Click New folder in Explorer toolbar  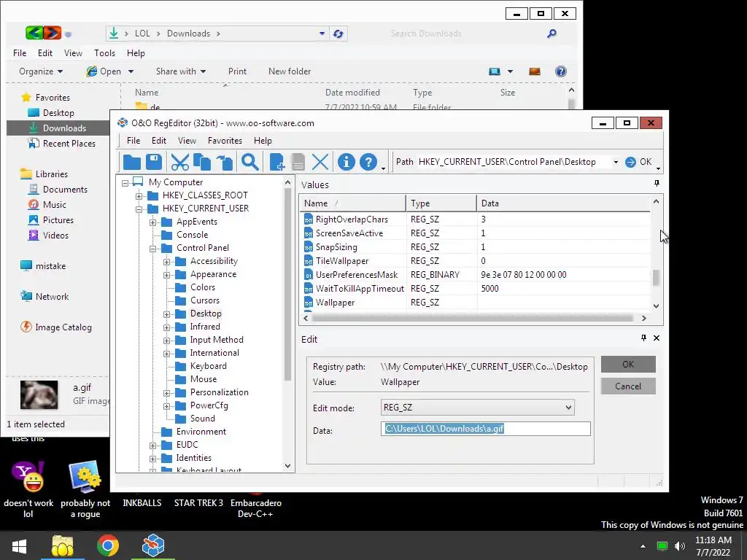[290, 71]
